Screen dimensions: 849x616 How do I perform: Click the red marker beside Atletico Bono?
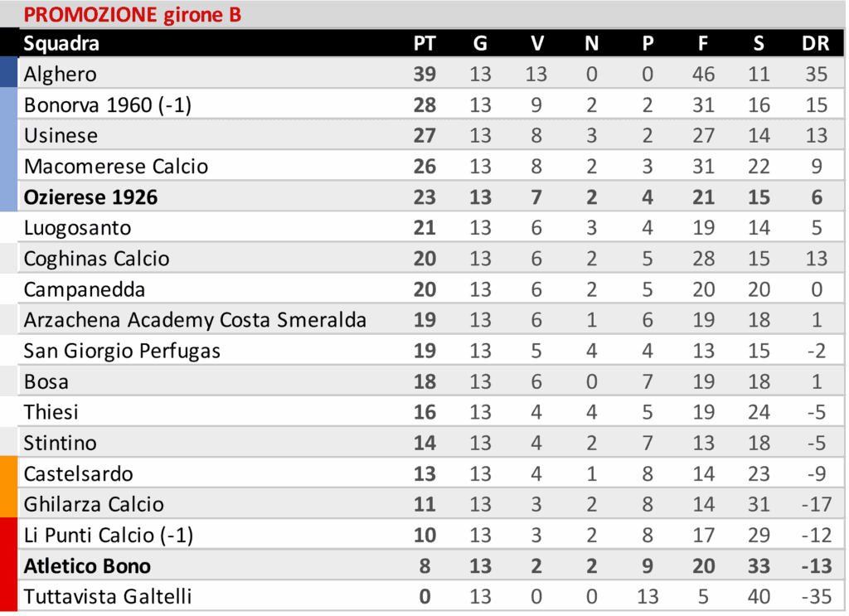pos(8,566)
